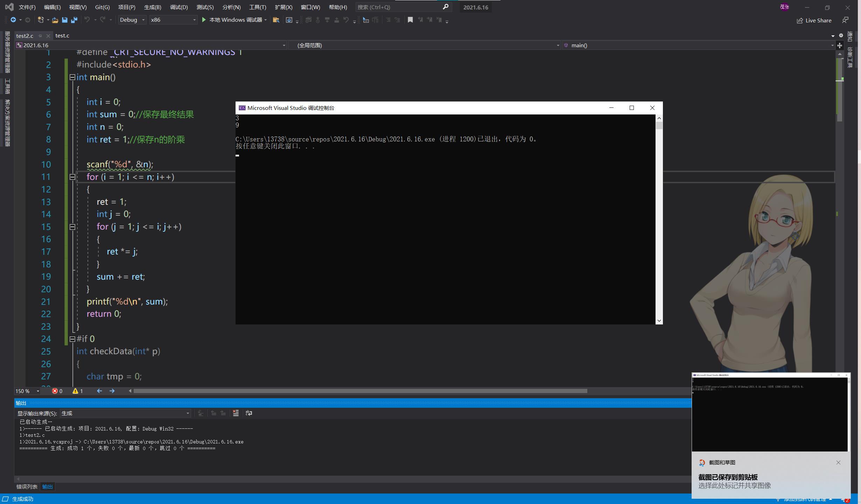
Task: Click the user account avatar 茂张
Action: pyautogui.click(x=784, y=7)
